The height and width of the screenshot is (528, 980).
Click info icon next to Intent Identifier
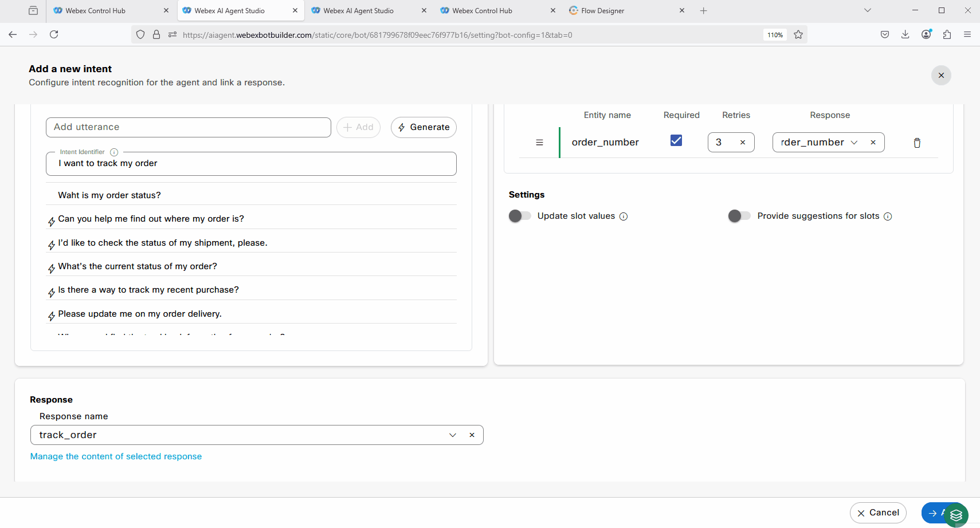114,152
